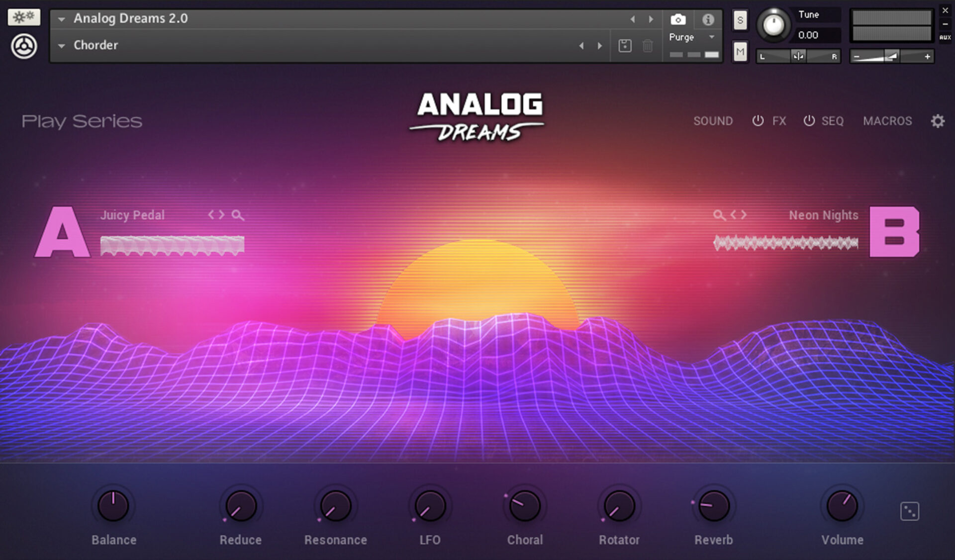
Task: Collapse the Chorder instrument group
Action: pos(61,45)
